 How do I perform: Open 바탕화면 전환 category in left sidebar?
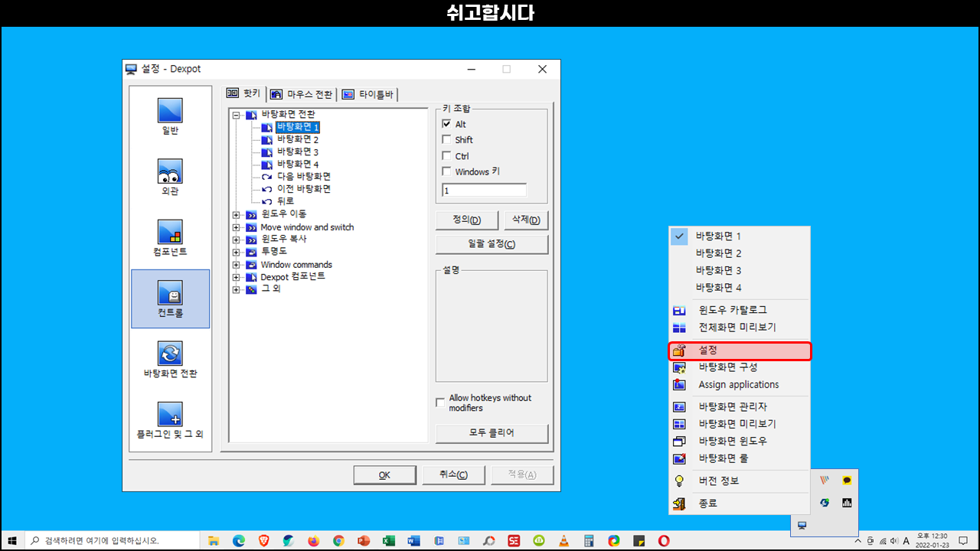[170, 360]
